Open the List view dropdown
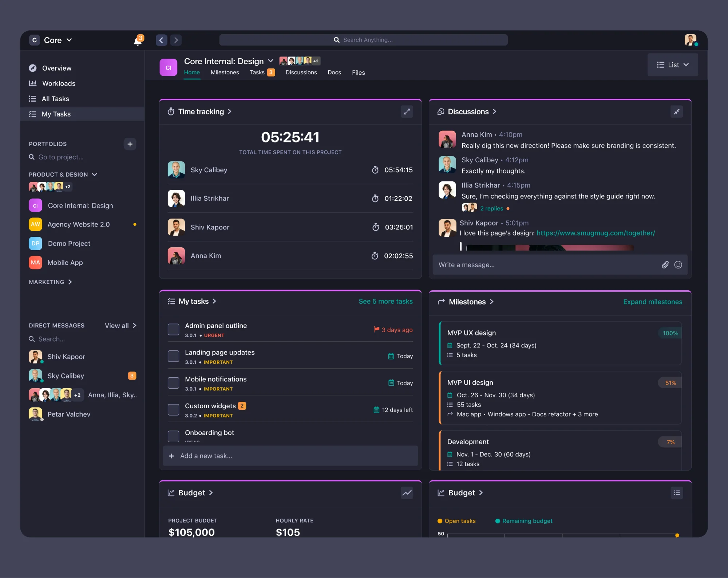 673,65
